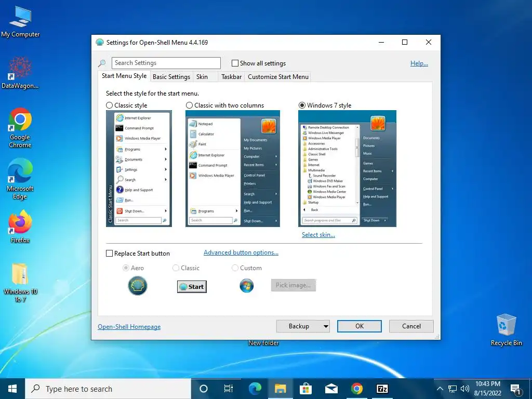Viewport: 532px width, 399px height.
Task: Open the Skin tab
Action: [202, 77]
